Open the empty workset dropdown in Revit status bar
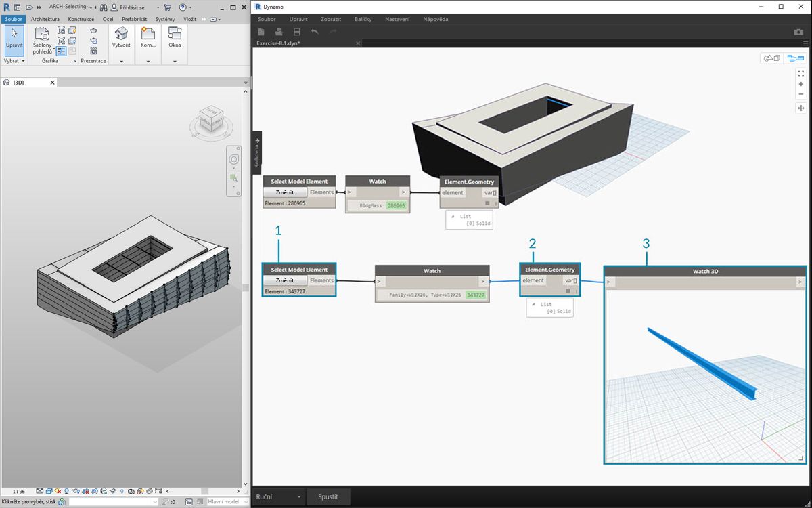 [x=114, y=502]
